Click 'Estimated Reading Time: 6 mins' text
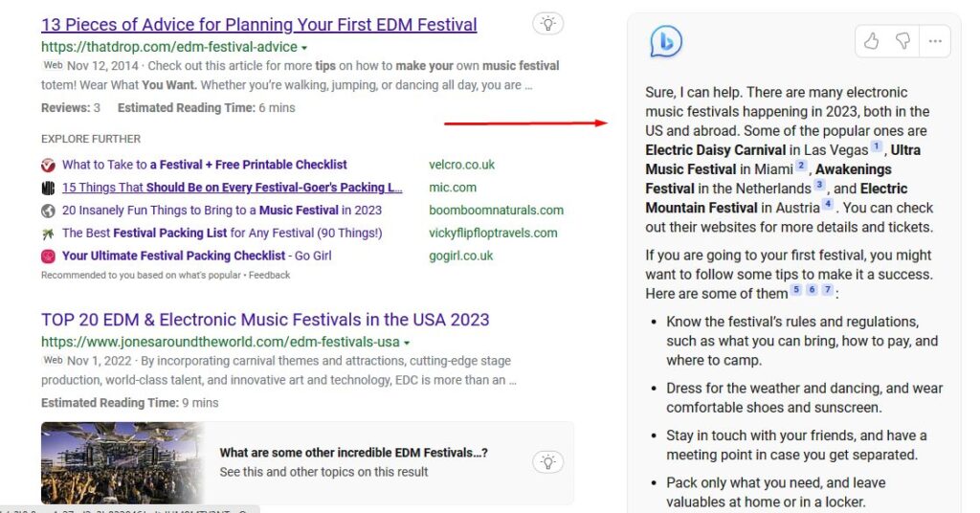 pyautogui.click(x=207, y=107)
